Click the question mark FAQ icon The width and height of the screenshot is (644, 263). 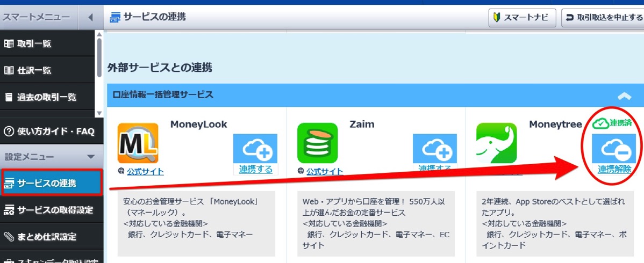click(x=8, y=131)
